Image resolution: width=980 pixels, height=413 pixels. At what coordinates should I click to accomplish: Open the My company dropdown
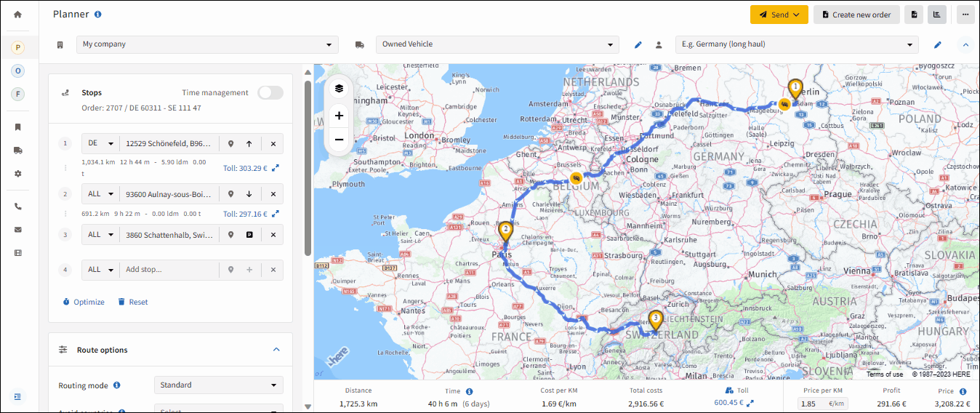pos(207,44)
